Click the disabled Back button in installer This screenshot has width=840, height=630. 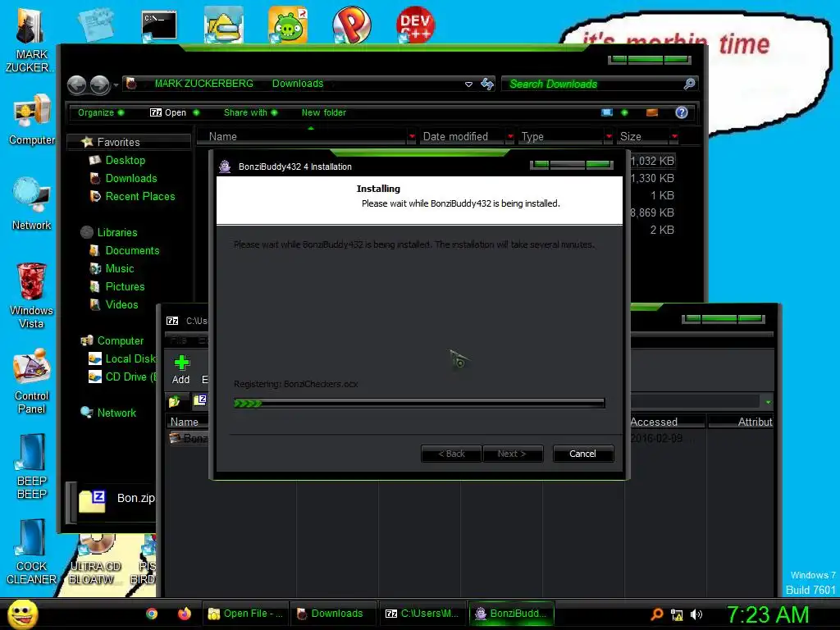(452, 454)
